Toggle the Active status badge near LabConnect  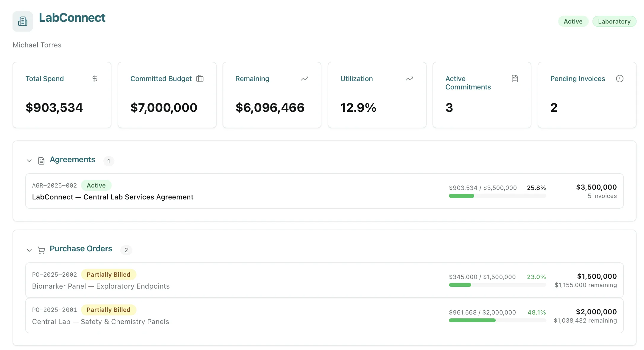(x=573, y=21)
